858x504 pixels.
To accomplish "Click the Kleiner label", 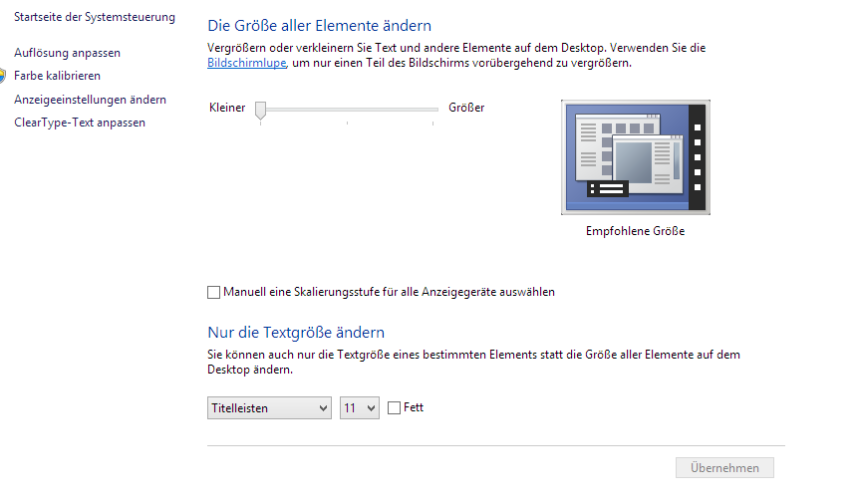I will click(227, 108).
